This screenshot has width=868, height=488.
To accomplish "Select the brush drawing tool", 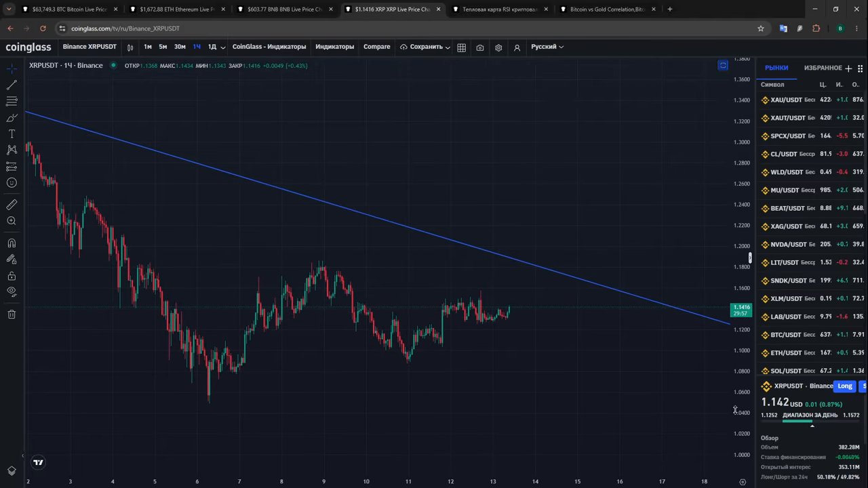I will [x=12, y=118].
